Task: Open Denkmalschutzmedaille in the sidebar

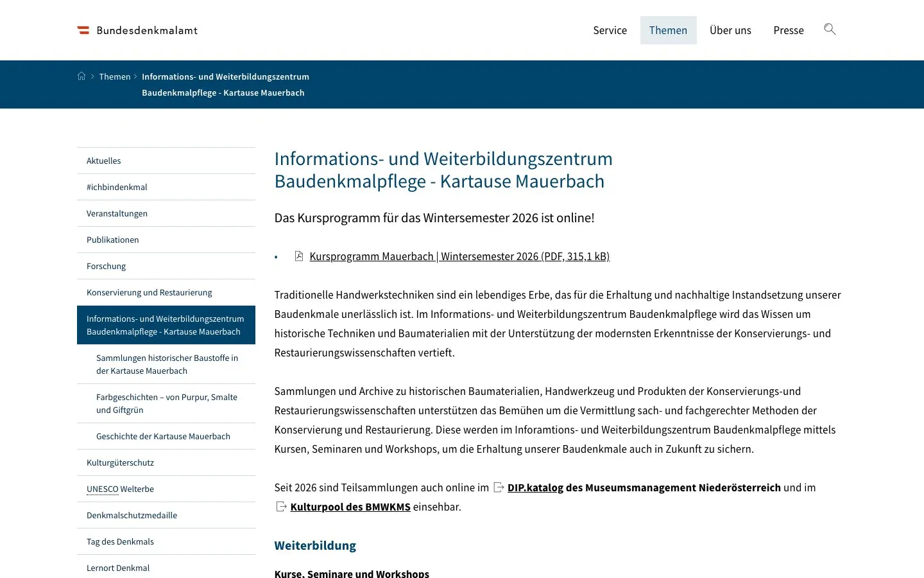Action: pos(166,515)
